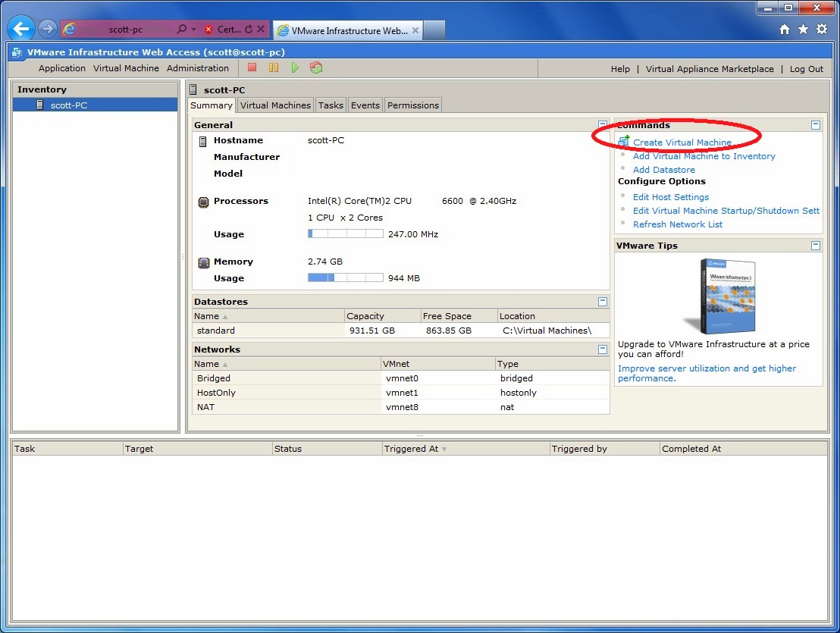
Task: Sort networks by Name column
Action: click(286, 364)
